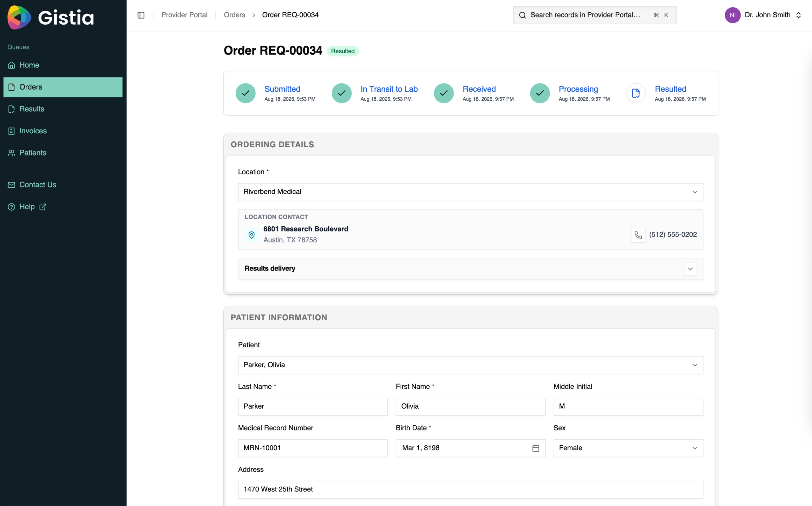Click the Provider Portal breadcrumb

184,15
